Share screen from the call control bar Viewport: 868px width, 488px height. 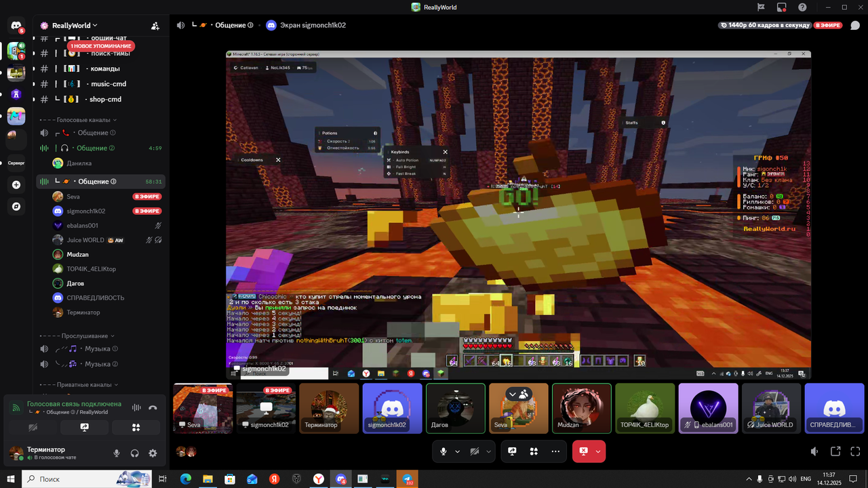[x=512, y=451]
